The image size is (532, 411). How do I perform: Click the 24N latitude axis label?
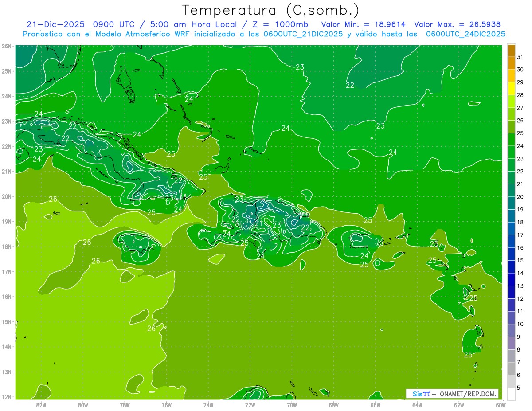coord(6,96)
